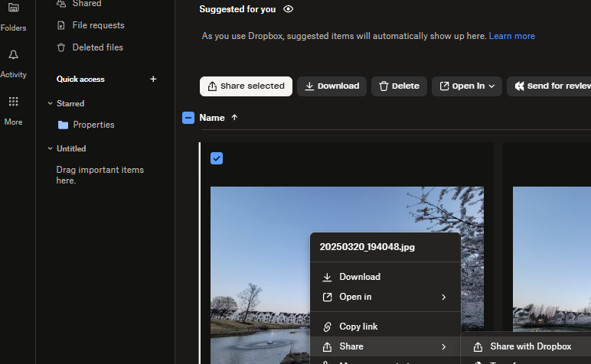This screenshot has width=591, height=364.
Task: Click the Download toolbar button
Action: pos(331,86)
